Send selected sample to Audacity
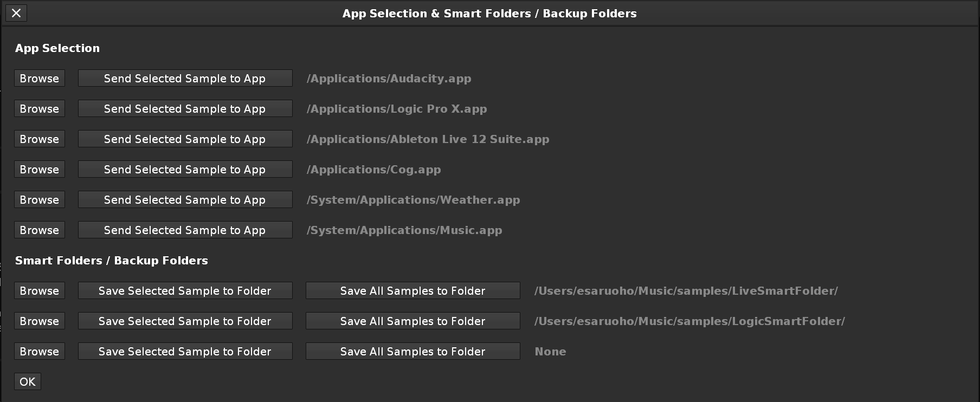 coord(185,78)
